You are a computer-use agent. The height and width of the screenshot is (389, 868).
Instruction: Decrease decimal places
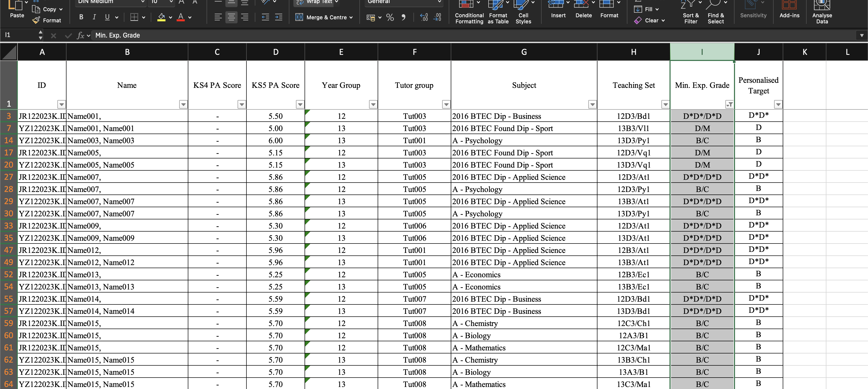point(437,17)
